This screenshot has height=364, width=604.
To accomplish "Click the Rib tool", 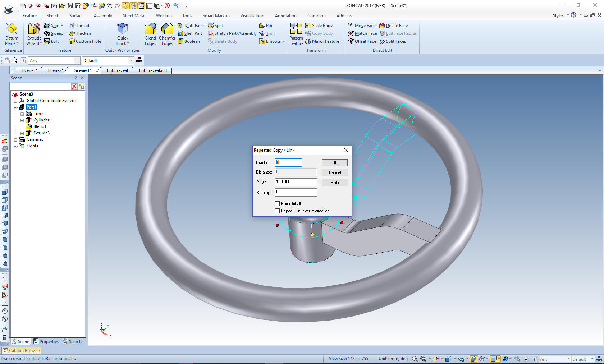I will coord(266,26).
